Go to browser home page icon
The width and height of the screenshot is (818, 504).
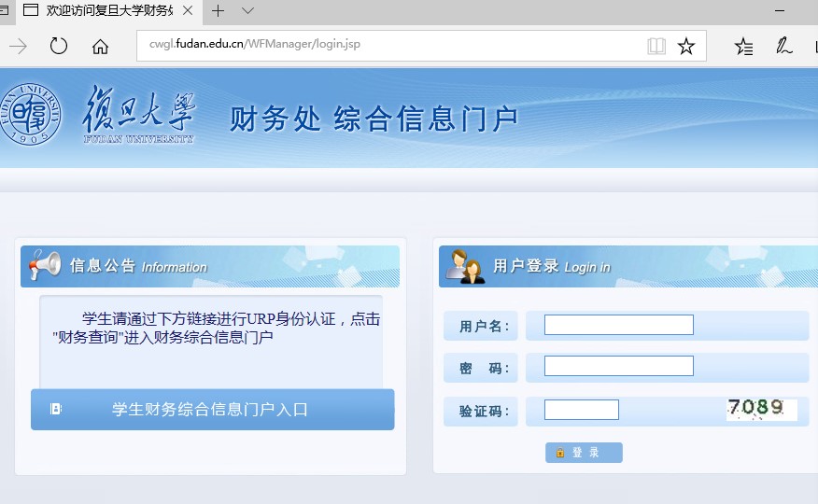point(100,47)
